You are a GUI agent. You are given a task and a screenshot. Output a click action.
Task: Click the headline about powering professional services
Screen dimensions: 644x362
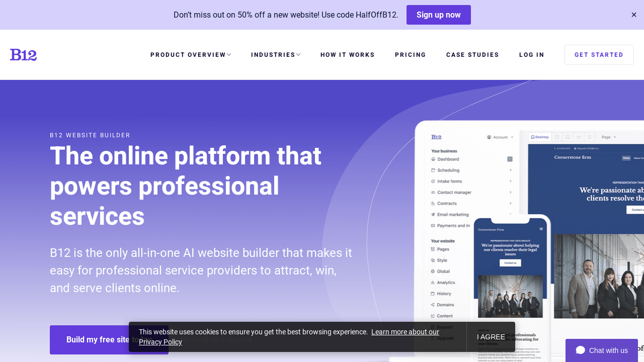186,186
